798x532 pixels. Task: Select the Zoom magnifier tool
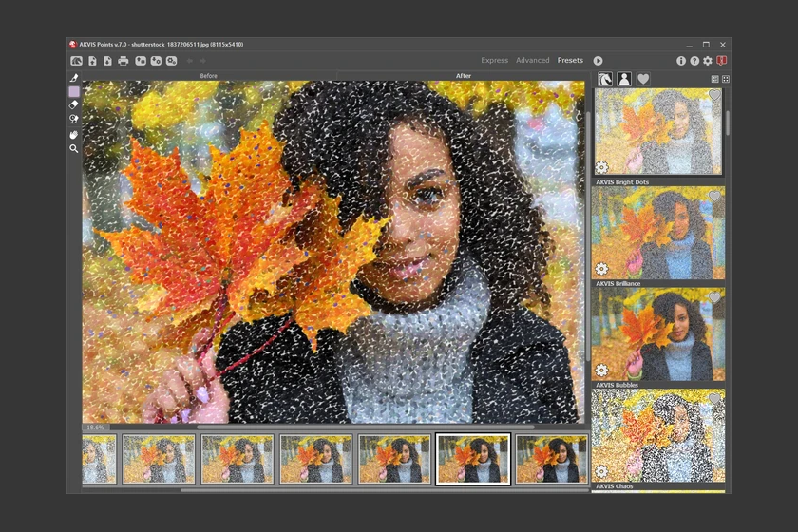[74, 148]
